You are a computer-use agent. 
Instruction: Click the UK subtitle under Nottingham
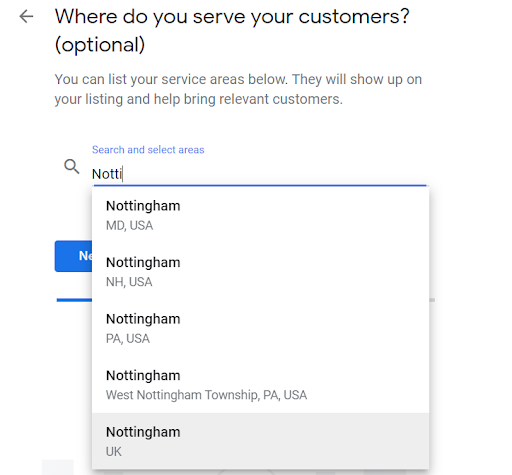point(114,452)
